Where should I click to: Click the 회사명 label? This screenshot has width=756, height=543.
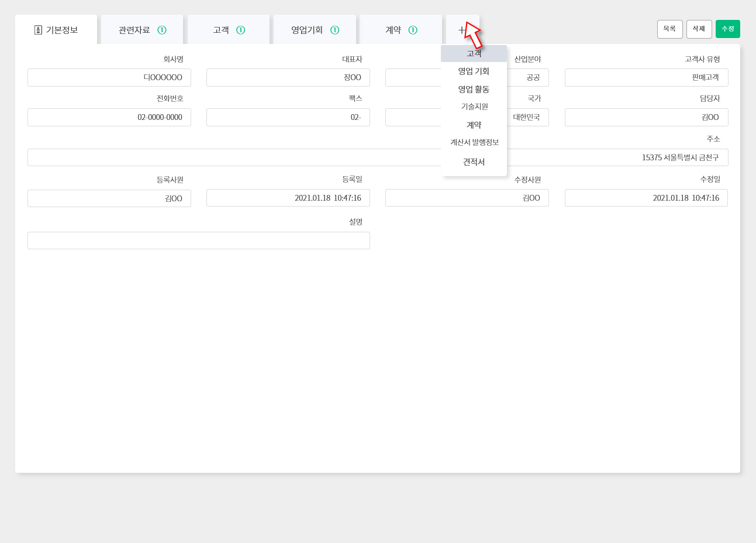coord(173,59)
